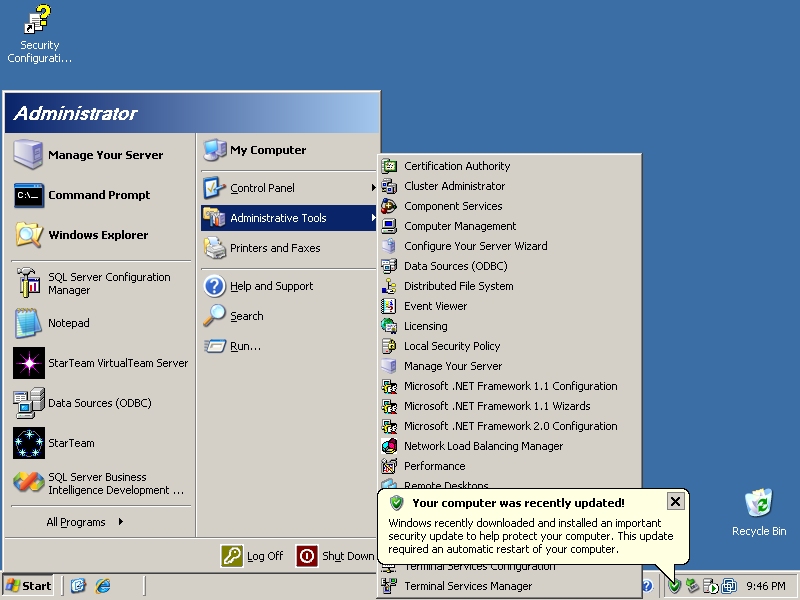The image size is (800, 600).
Task: Click the green security shield tray icon
Action: 675,586
